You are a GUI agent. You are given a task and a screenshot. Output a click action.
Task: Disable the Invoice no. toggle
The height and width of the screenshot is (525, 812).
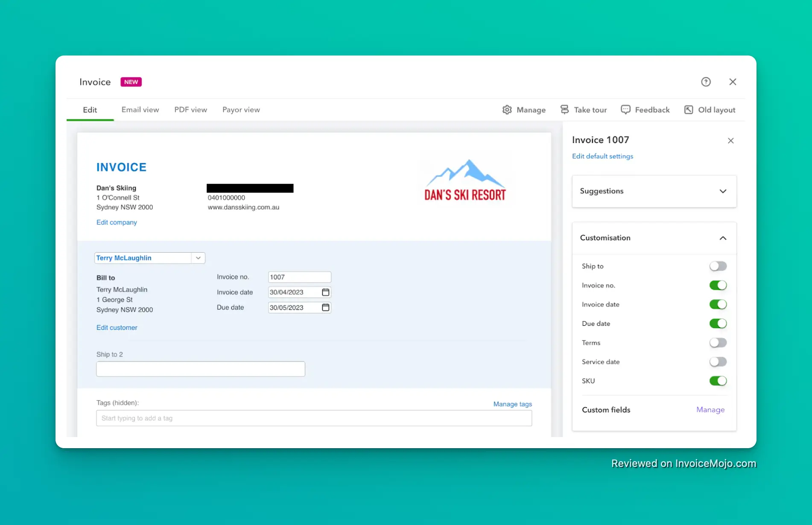pos(718,285)
